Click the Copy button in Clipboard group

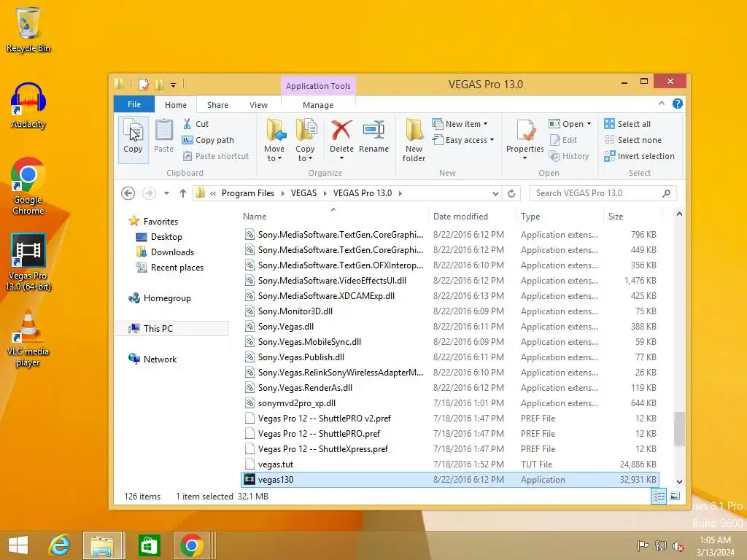click(133, 139)
